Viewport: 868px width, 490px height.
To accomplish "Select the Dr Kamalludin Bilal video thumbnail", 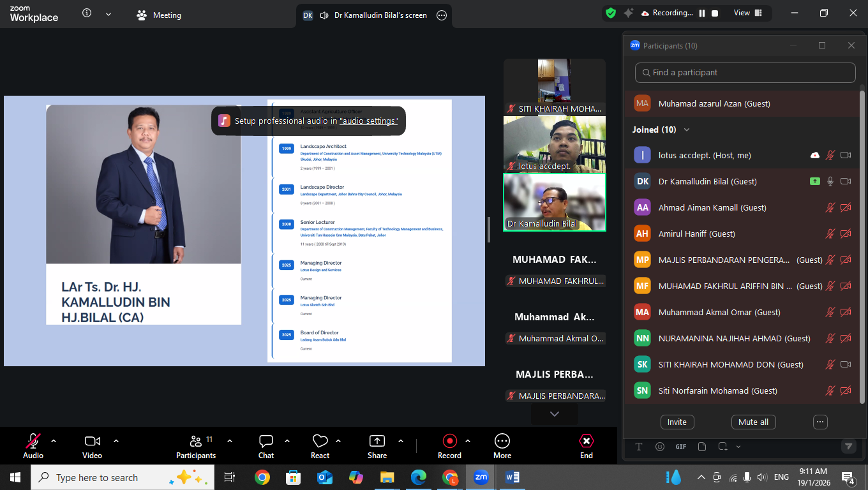I will 555,202.
